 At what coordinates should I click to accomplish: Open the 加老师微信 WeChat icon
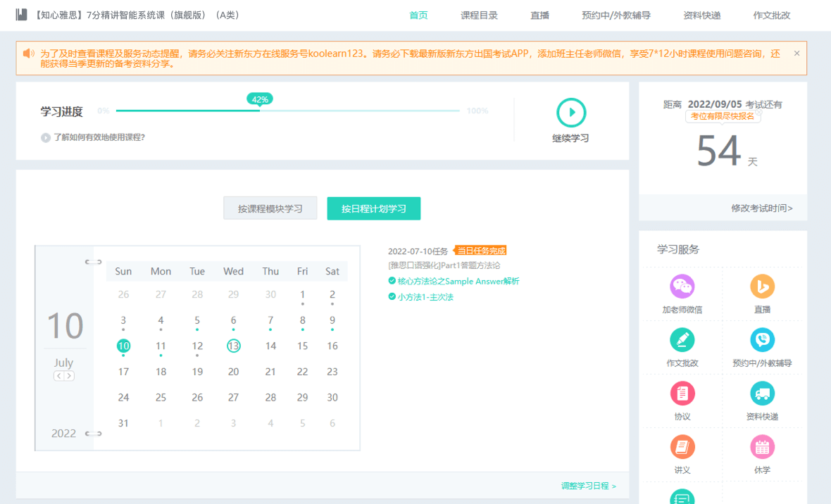click(682, 286)
